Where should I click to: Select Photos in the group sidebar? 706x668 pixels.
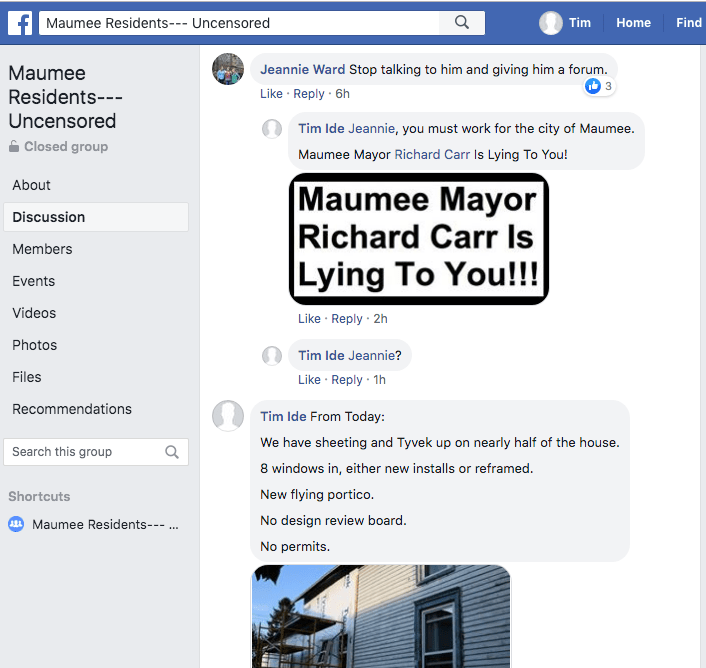[35, 345]
